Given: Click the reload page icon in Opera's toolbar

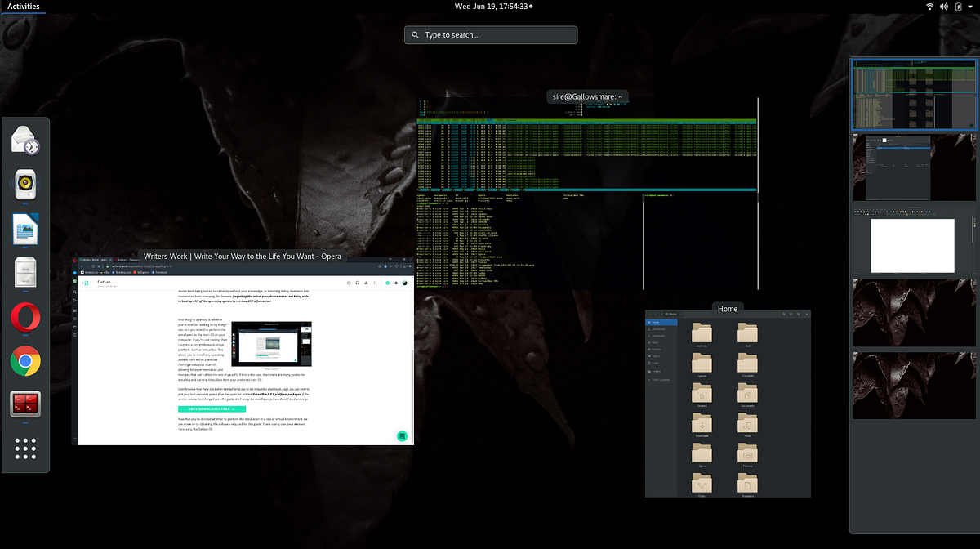Looking at the screenshot, I should [93, 266].
